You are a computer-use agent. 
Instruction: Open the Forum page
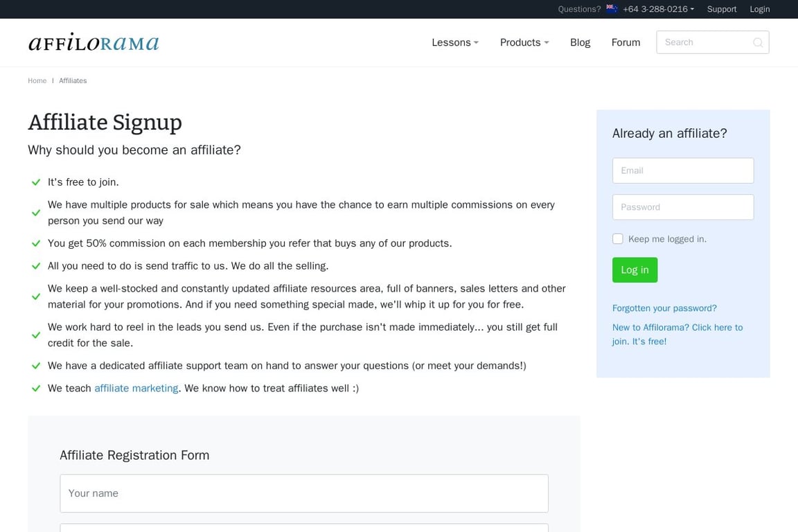click(626, 42)
